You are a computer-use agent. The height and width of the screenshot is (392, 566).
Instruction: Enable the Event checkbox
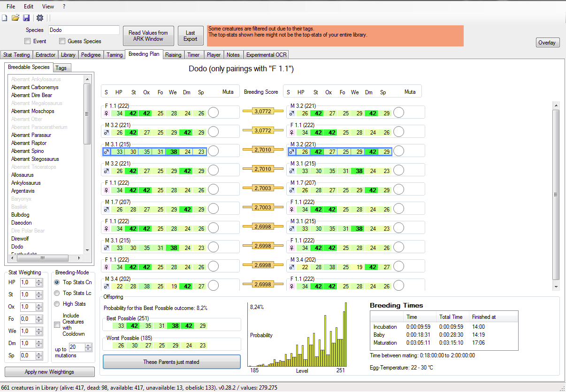click(27, 41)
